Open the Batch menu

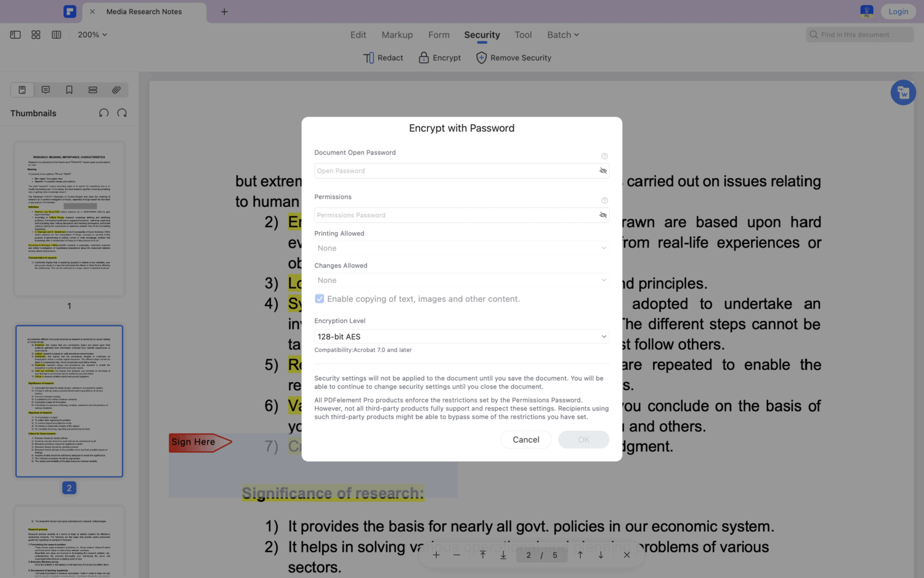[562, 35]
